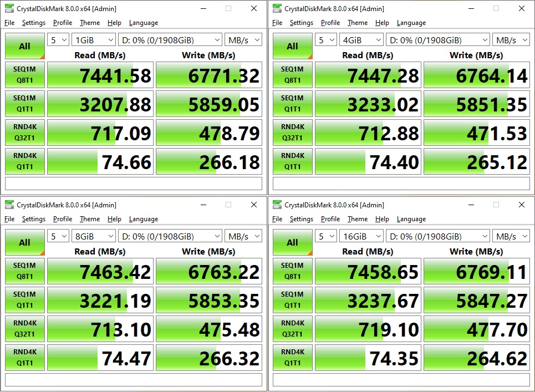Screen dimensions: 535x392
Task: Run the SEQ1M Q1T1 test in the 16GiB window
Action: pyautogui.click(x=292, y=300)
